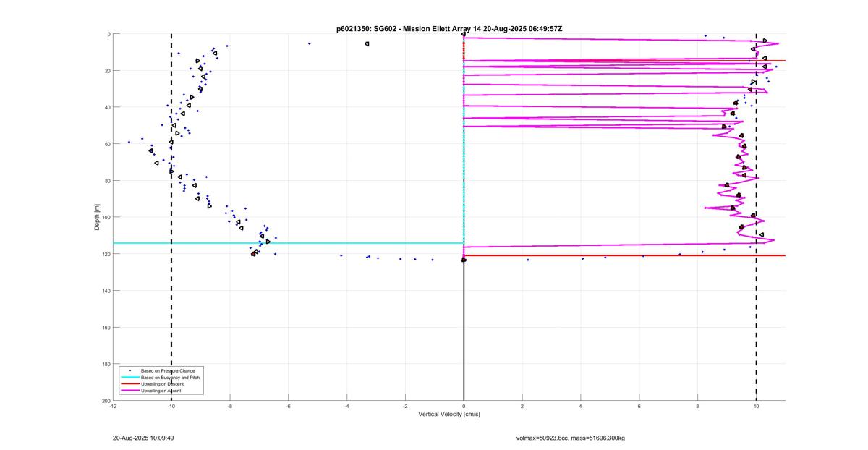Viewport: 868px width, 450px height.
Task: Toggle the "Upwelling on Descent" legend entry
Action: click(162, 383)
